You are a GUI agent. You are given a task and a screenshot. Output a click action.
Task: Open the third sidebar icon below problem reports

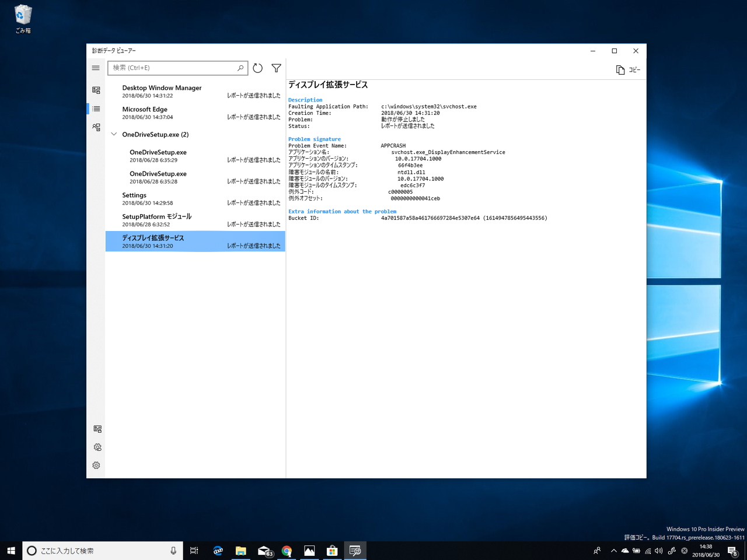tap(96, 127)
